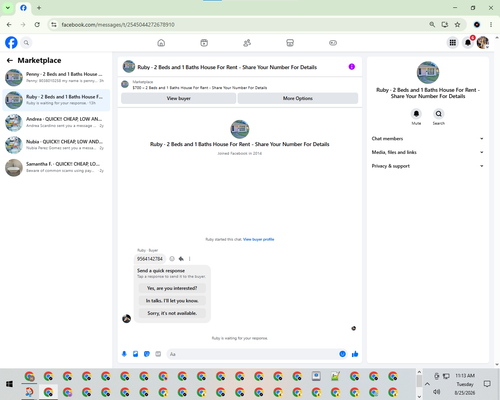Send a voice clip using microphone icon
This screenshot has width=500, height=400.
(x=124, y=354)
